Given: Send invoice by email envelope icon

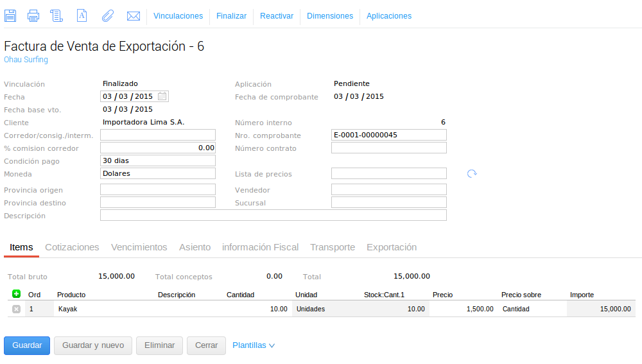Looking at the screenshot, I should pyautogui.click(x=134, y=16).
